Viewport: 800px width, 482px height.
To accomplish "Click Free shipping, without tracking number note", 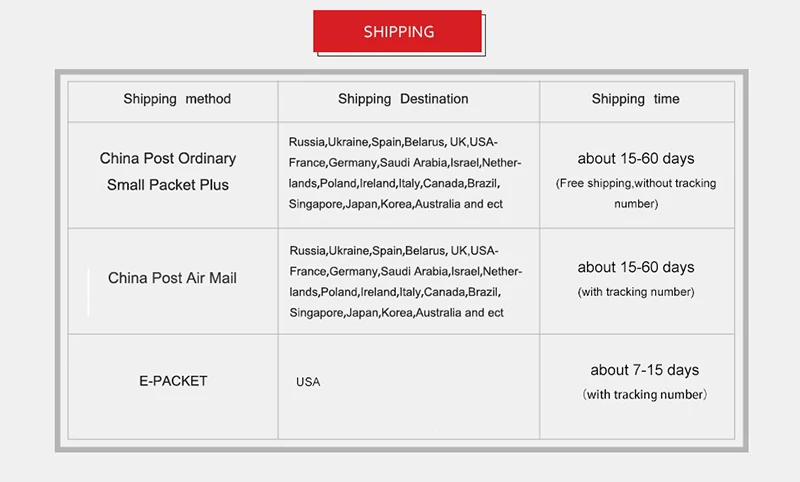I will pos(635,193).
